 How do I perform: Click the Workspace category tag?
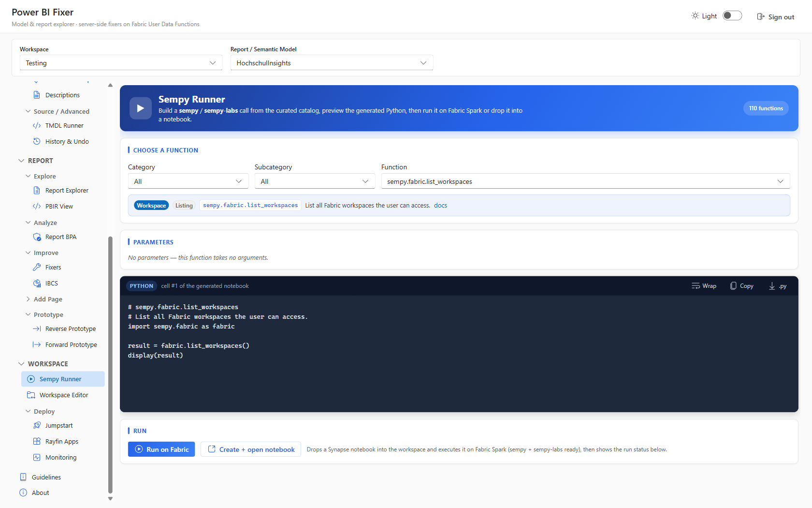coord(151,205)
